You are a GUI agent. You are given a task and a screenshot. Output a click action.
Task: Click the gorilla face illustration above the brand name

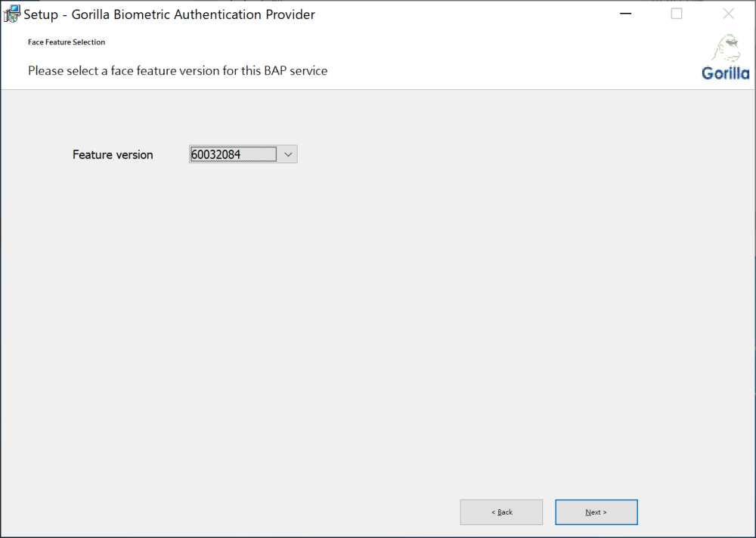click(x=725, y=45)
